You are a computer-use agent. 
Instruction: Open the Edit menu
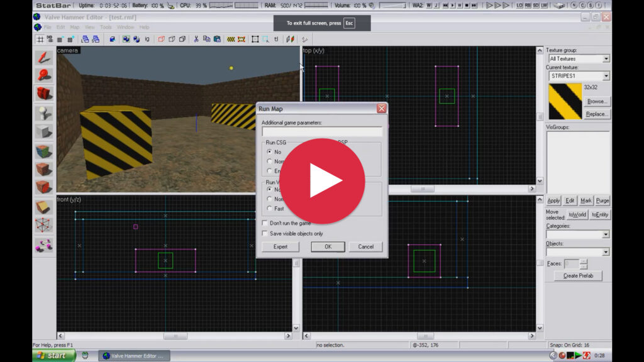(x=61, y=27)
